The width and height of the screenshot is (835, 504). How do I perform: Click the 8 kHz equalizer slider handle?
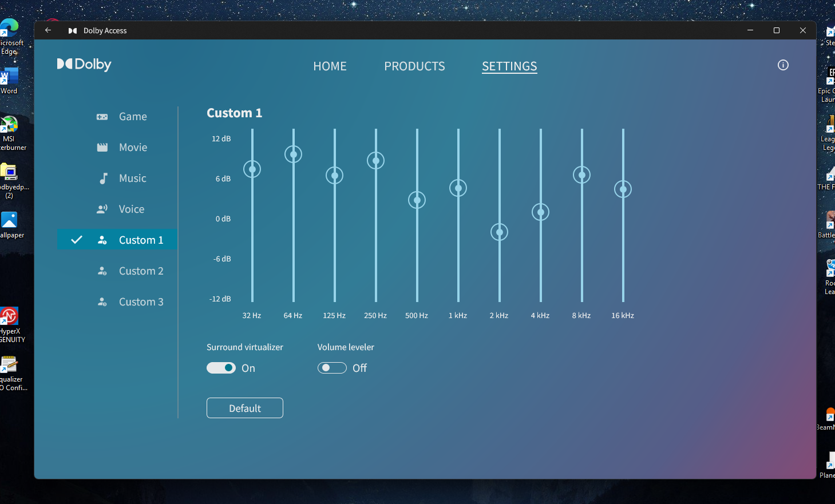pyautogui.click(x=582, y=174)
